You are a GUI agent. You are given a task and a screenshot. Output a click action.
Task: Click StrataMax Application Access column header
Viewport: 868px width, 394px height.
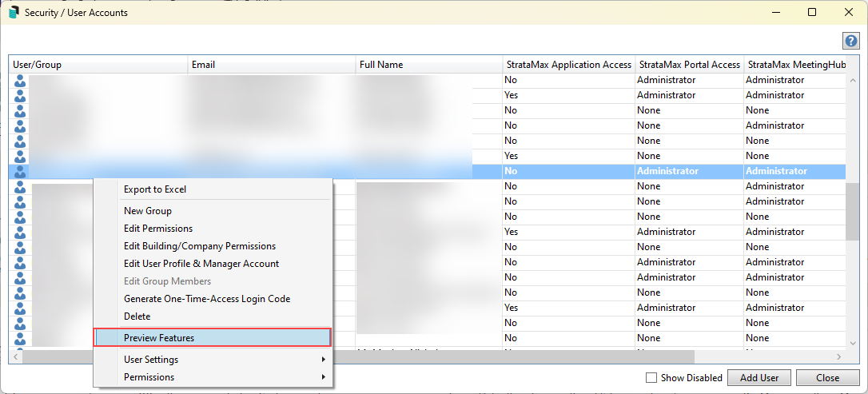click(x=568, y=65)
